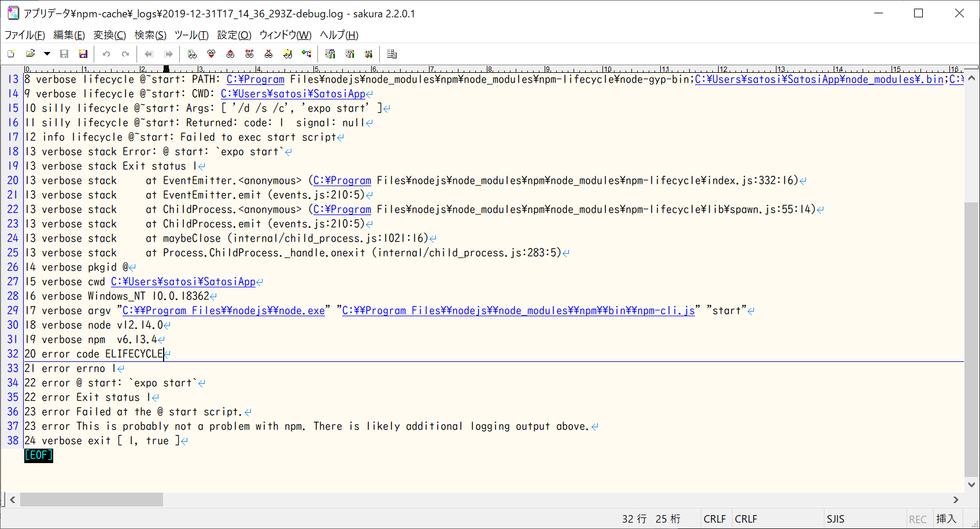Click the Redo arrow icon

(125, 54)
